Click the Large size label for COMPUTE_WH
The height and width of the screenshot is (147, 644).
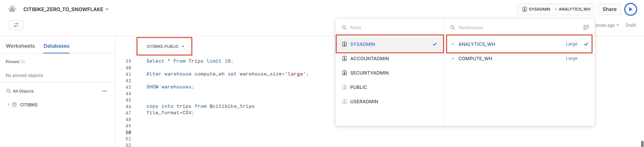click(572, 58)
